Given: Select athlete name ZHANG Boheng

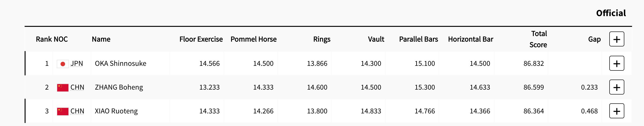Looking at the screenshot, I should click(x=119, y=87).
